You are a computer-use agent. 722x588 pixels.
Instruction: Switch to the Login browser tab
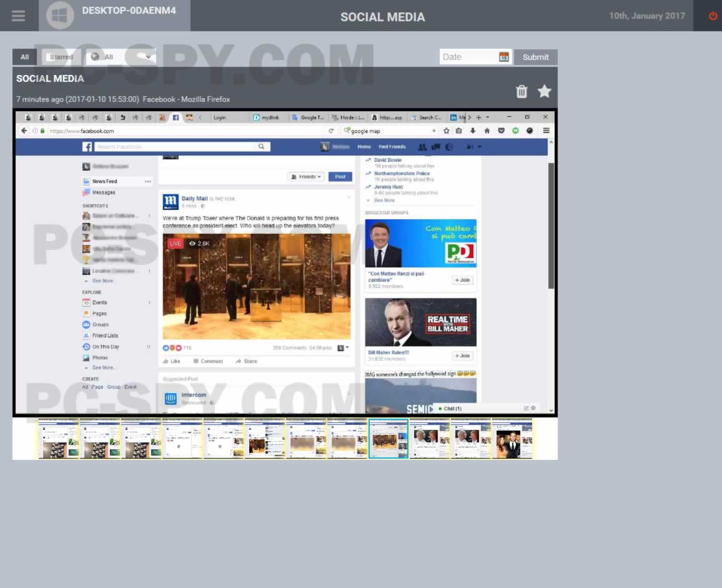click(219, 117)
